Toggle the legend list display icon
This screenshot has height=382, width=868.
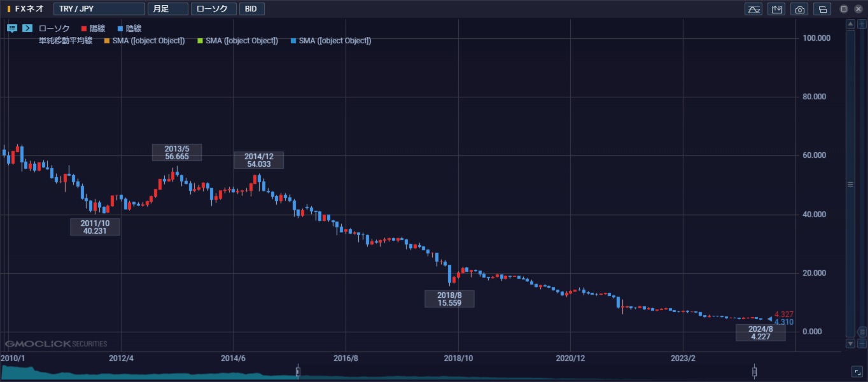[12, 28]
